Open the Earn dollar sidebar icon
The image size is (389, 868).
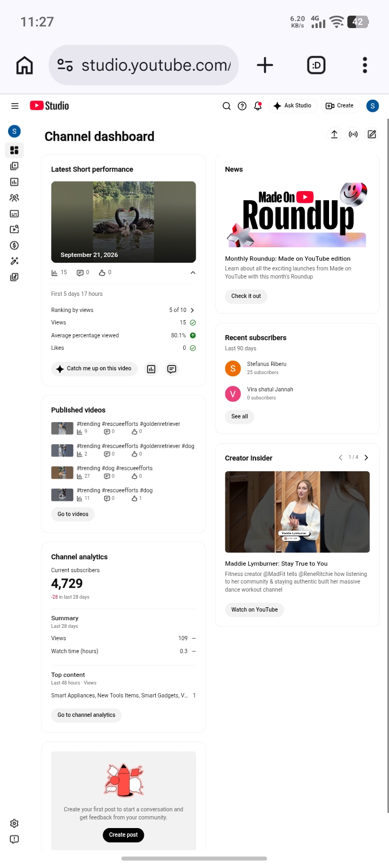click(x=15, y=246)
